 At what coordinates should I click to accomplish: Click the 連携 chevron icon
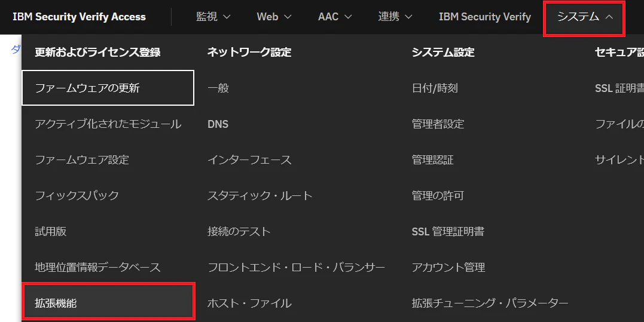[x=408, y=17]
